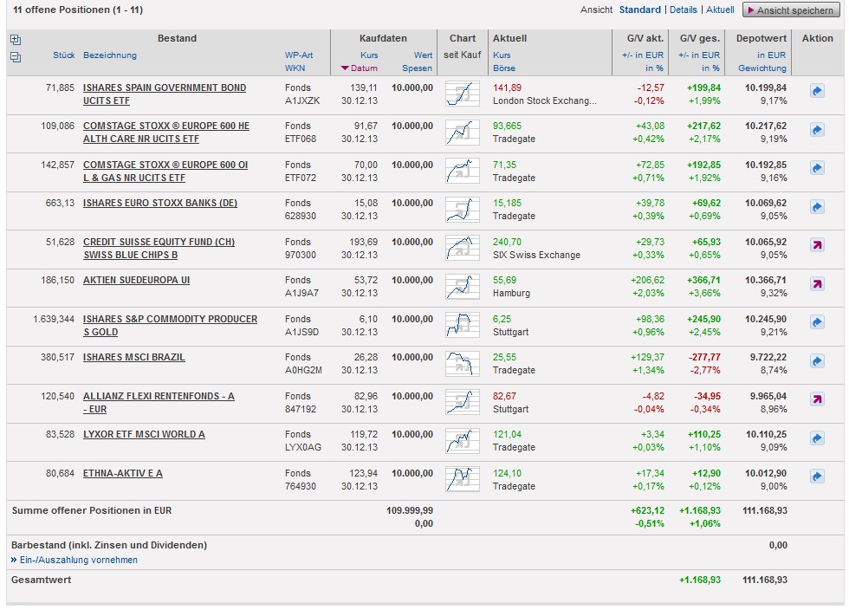Screen dimensions: 849x616
Task: Switch to Aktuell view
Action: click(720, 10)
